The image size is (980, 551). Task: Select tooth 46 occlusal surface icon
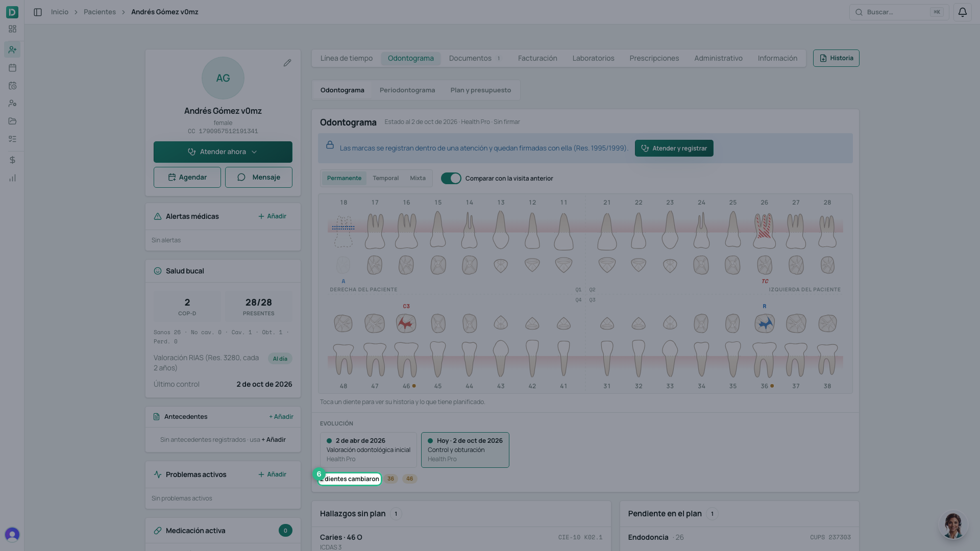point(406,323)
